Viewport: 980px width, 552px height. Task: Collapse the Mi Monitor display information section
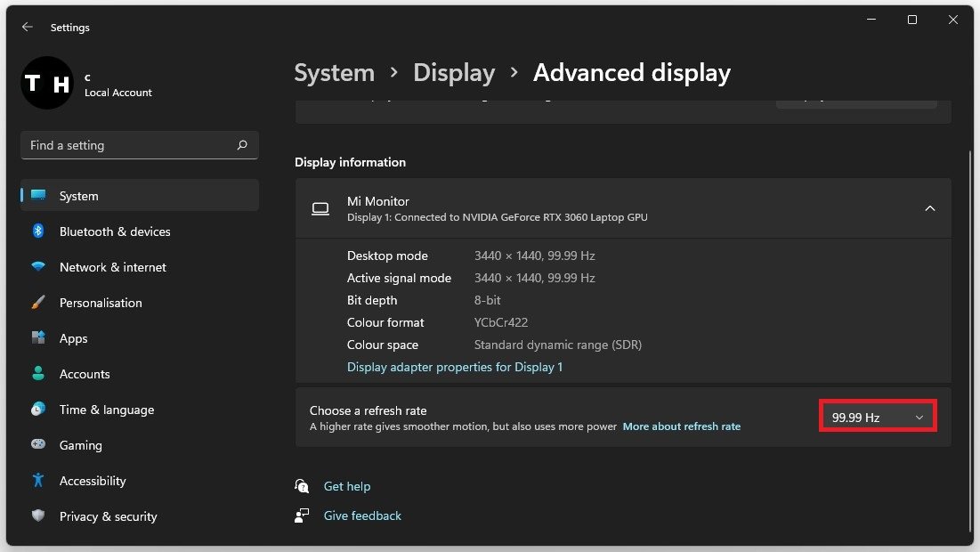click(x=929, y=208)
